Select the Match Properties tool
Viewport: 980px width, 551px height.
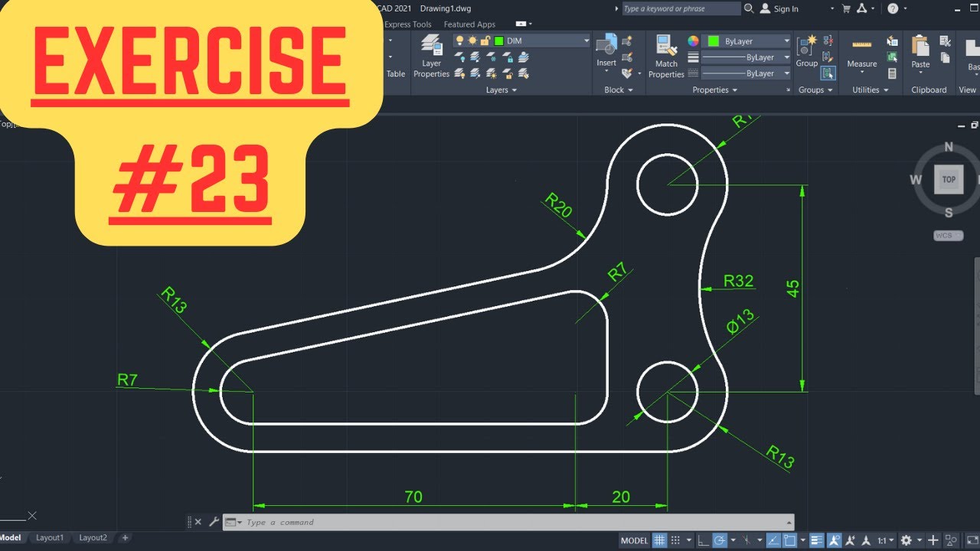tap(666, 56)
